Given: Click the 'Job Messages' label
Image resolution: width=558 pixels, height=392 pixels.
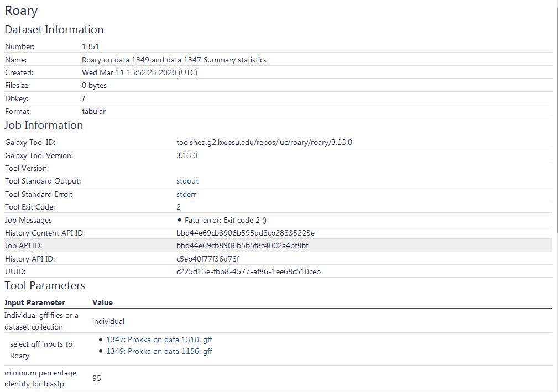Looking at the screenshot, I should pyautogui.click(x=28, y=220).
